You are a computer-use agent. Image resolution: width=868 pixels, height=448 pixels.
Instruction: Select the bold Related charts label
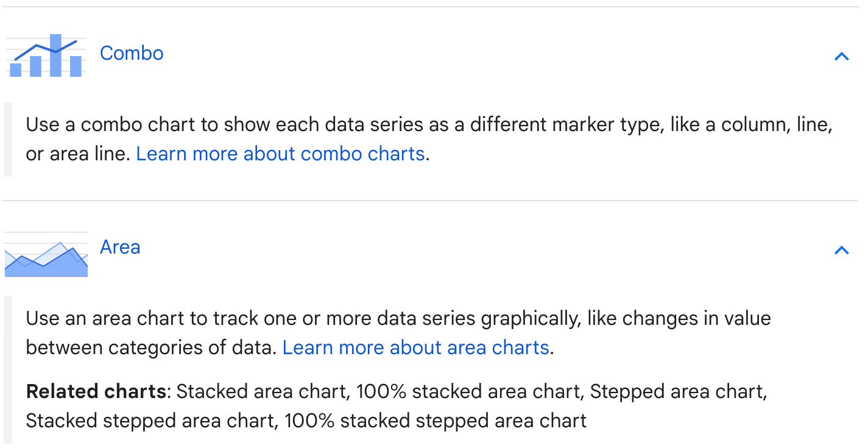pyautogui.click(x=96, y=391)
